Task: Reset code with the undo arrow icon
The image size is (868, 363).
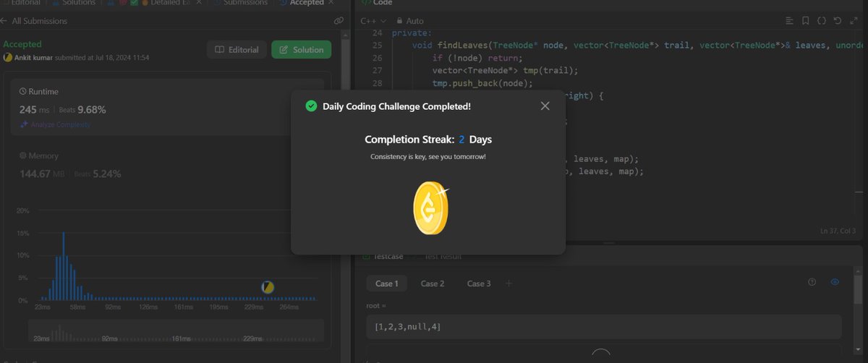Action: (x=838, y=22)
